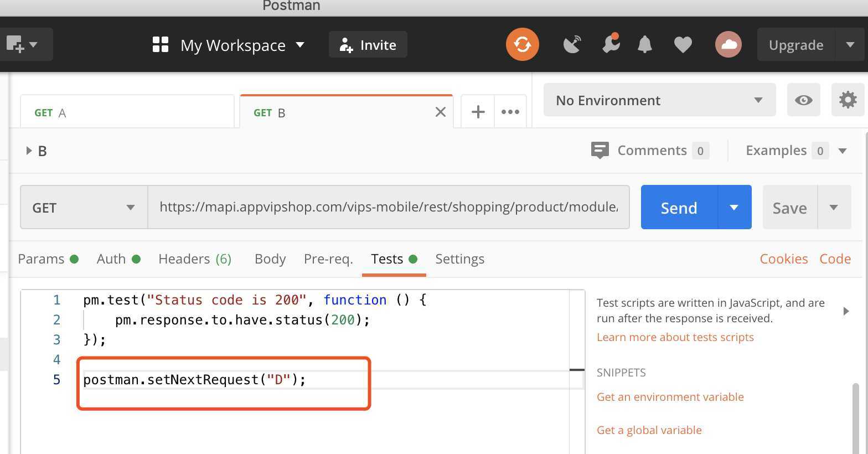Open the tab options ellipsis menu
868x454 pixels.
click(510, 112)
